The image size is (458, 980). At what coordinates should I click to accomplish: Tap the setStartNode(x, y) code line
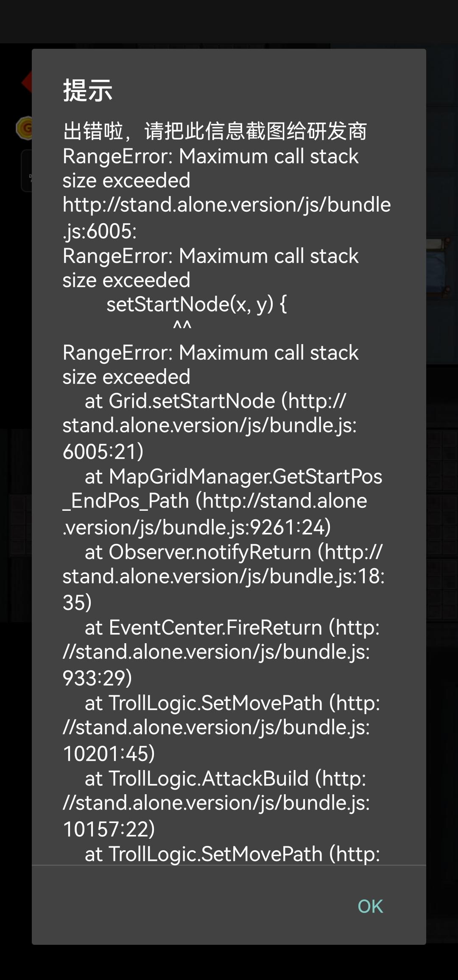(196, 305)
